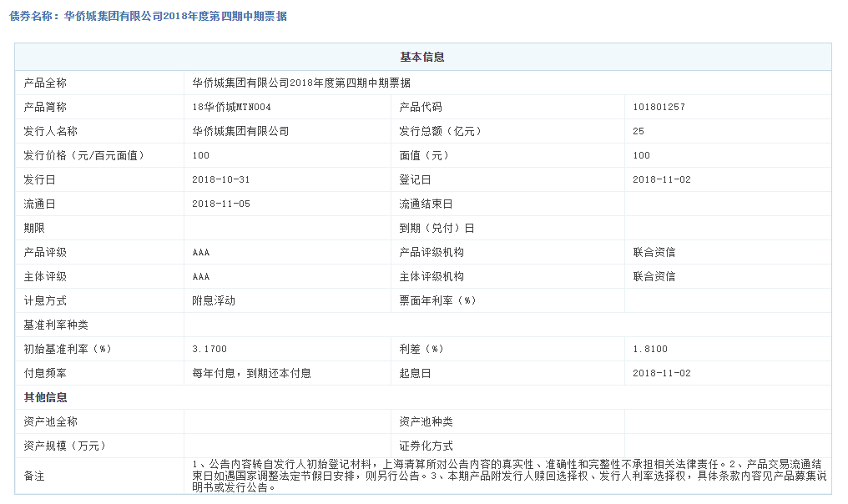Select the 登记日 date 2018-11-02
Image resolution: width=848 pixels, height=504 pixels.
point(661,179)
